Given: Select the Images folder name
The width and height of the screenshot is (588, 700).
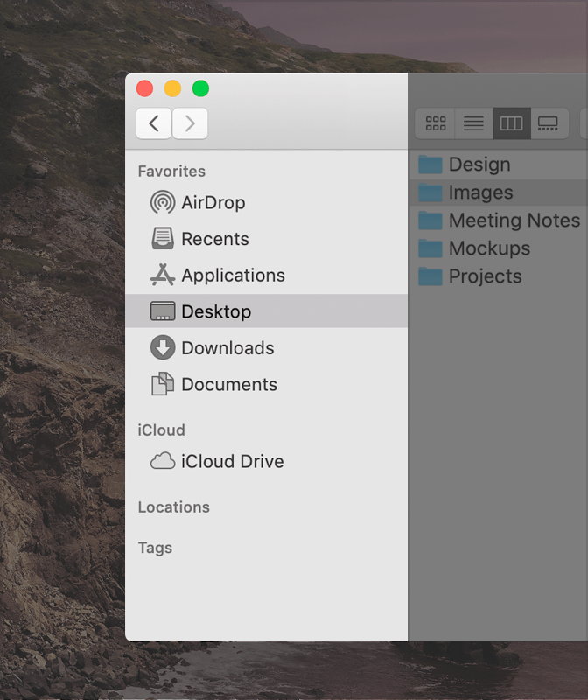Looking at the screenshot, I should [481, 192].
